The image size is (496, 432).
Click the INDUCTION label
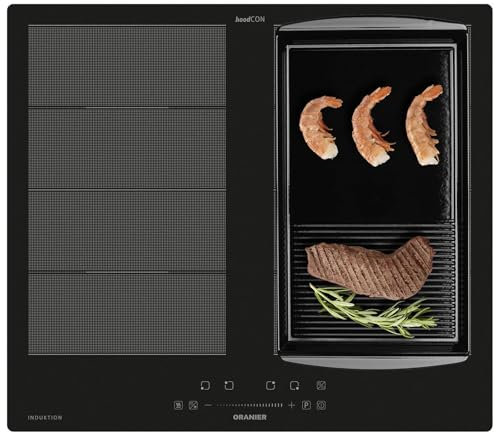pos(45,418)
